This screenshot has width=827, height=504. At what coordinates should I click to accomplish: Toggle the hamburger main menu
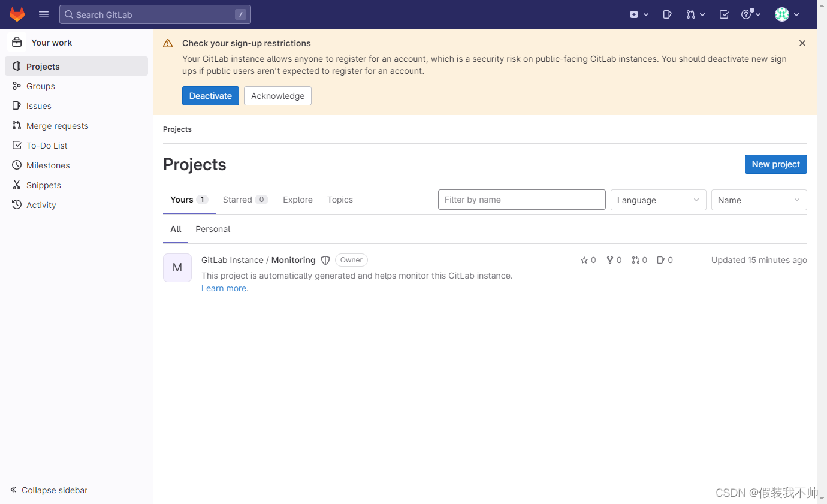[44, 14]
